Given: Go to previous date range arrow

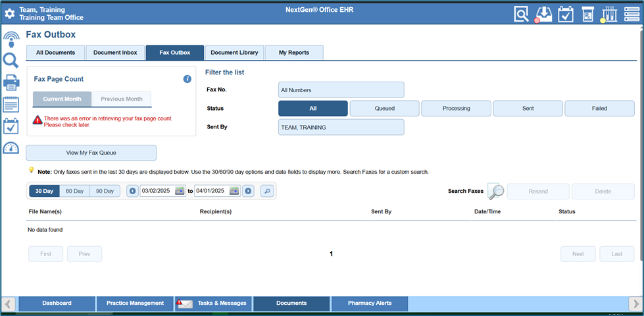Looking at the screenshot, I should point(132,191).
